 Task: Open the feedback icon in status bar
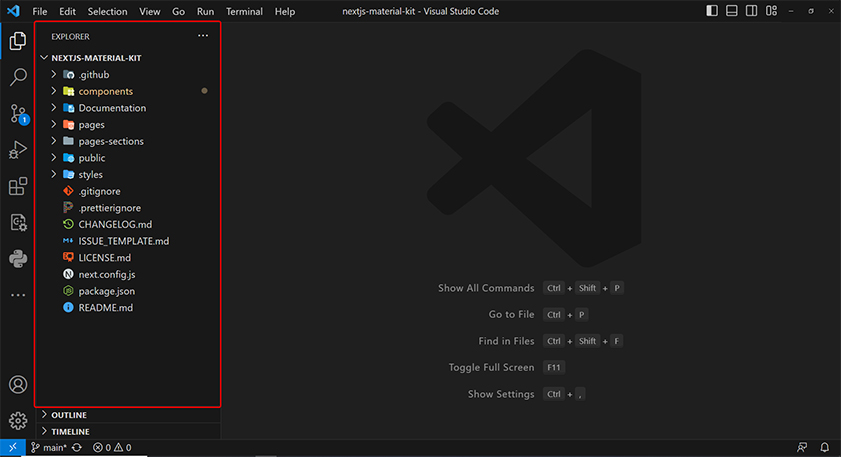(x=802, y=447)
